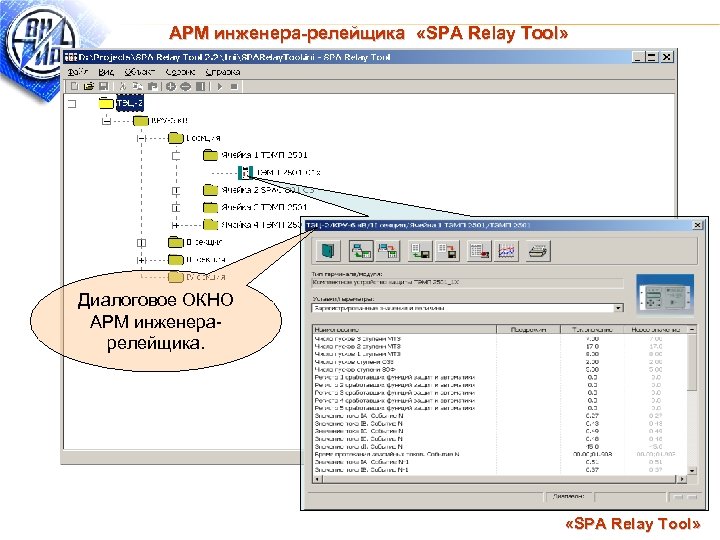Click the load-from-disk icon in dialog toolbar
This screenshot has width=720, height=540.
(x=420, y=251)
